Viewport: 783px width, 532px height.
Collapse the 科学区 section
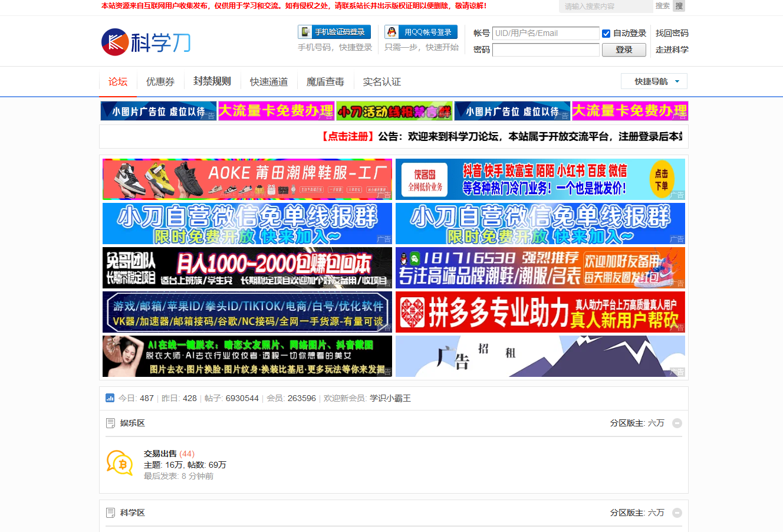pyautogui.click(x=677, y=513)
